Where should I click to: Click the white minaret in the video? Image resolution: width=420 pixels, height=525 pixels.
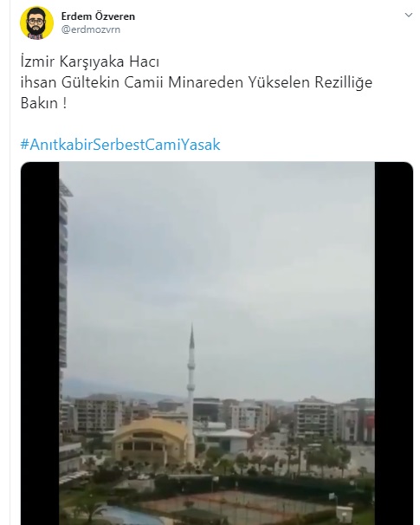click(x=191, y=392)
